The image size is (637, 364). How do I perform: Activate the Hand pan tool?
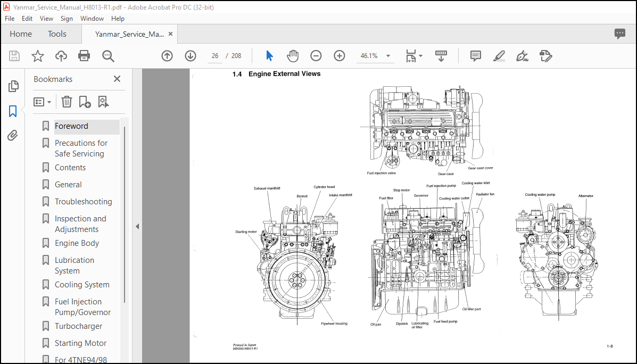coord(293,56)
